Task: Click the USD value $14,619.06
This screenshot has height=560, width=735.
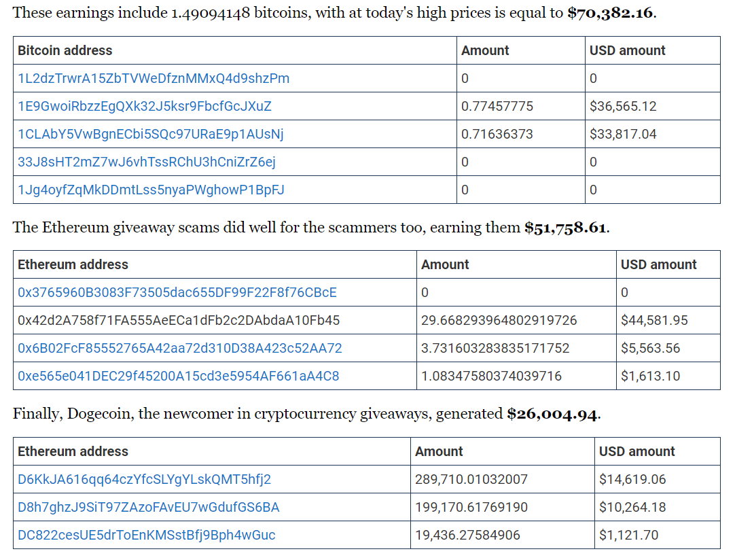Action: [x=632, y=479]
